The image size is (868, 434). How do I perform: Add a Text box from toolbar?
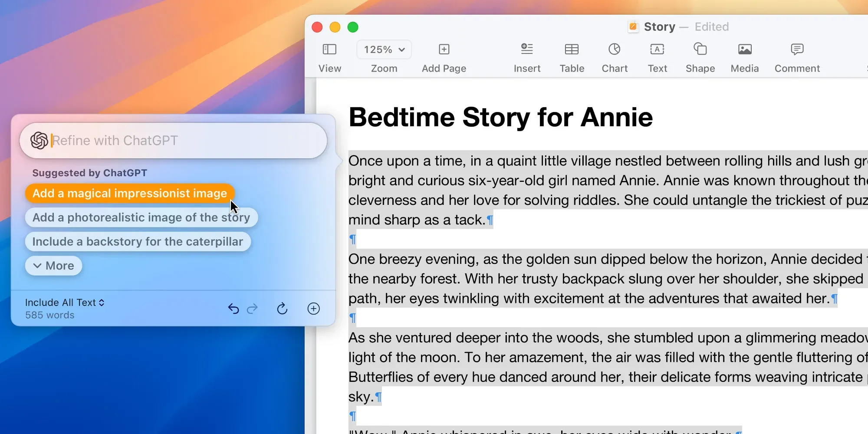657,49
